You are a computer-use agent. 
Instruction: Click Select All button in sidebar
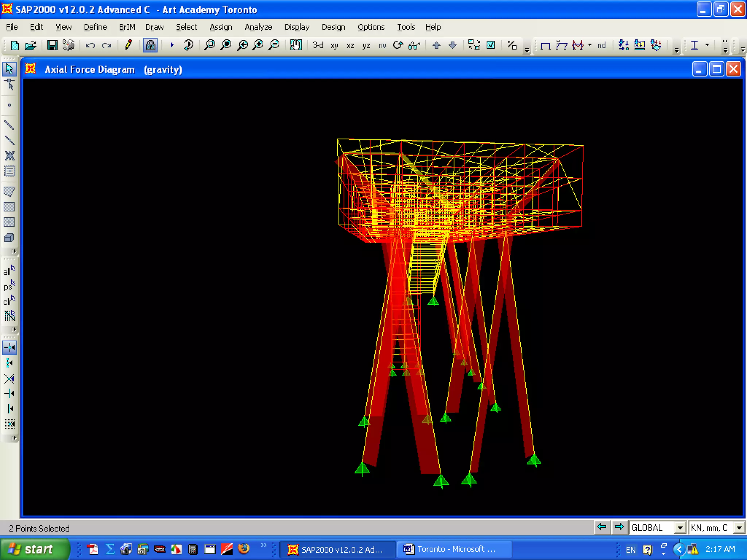point(9,271)
